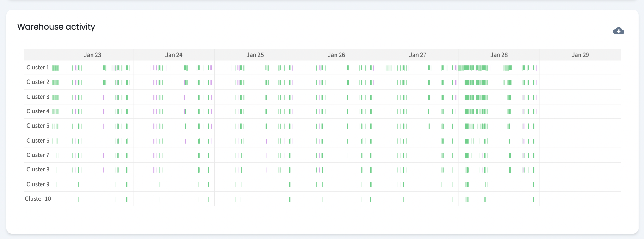Click the Cluster 9 row label
Image resolution: width=644 pixels, height=239 pixels.
(38, 184)
